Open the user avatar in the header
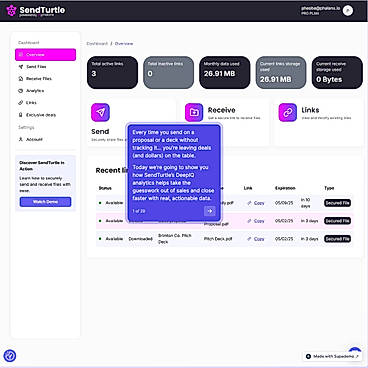This screenshot has height=368, width=368. (x=348, y=11)
